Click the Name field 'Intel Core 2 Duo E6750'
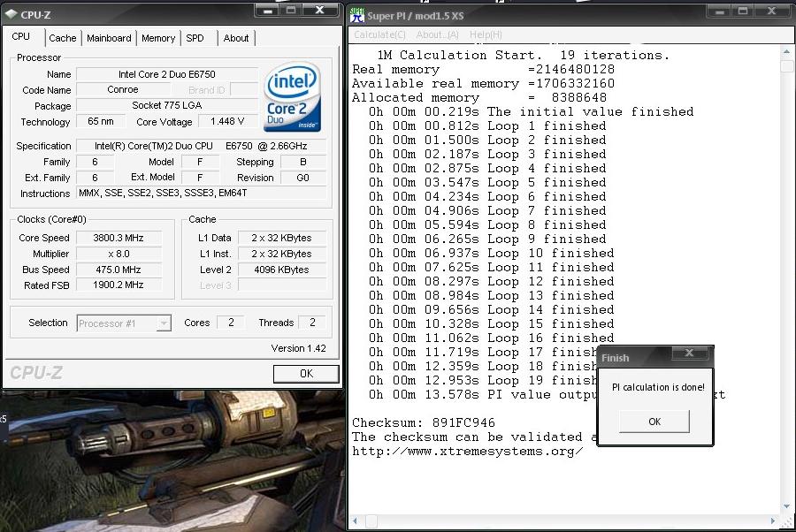 click(167, 74)
